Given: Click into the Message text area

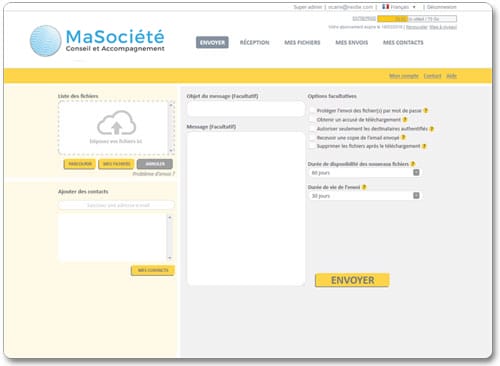Looking at the screenshot, I should (246, 209).
